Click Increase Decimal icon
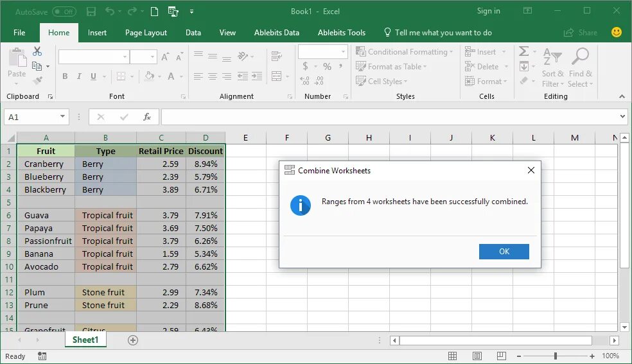 (304, 81)
